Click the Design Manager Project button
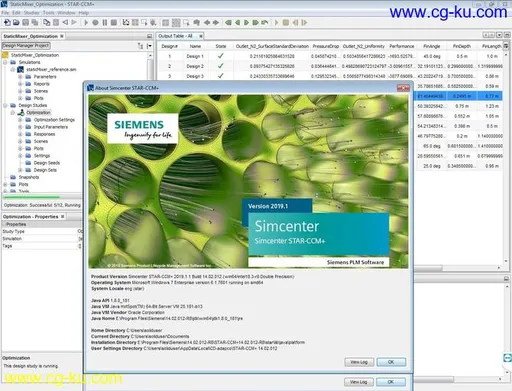This screenshot has height=391, width=512. tap(26, 45)
